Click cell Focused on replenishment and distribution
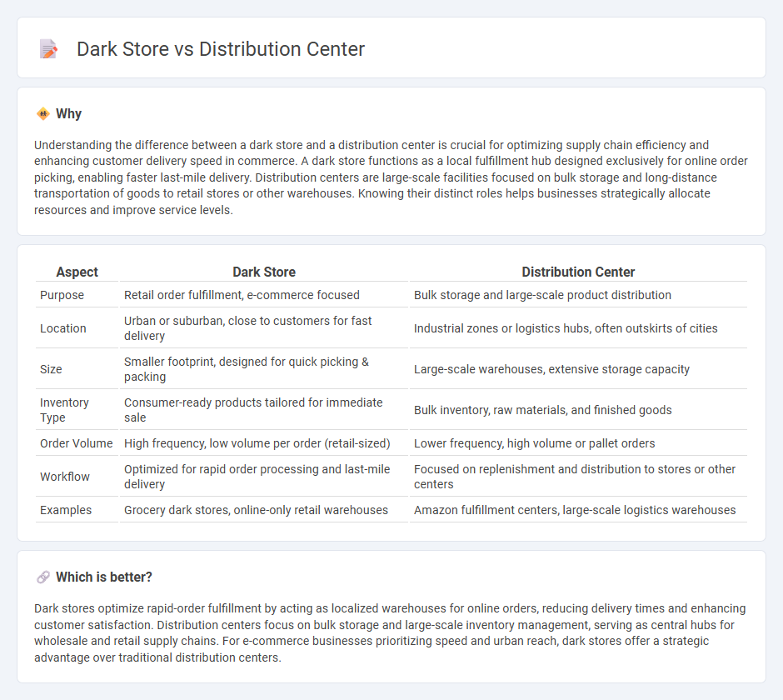This screenshot has width=783, height=700. 578,477
